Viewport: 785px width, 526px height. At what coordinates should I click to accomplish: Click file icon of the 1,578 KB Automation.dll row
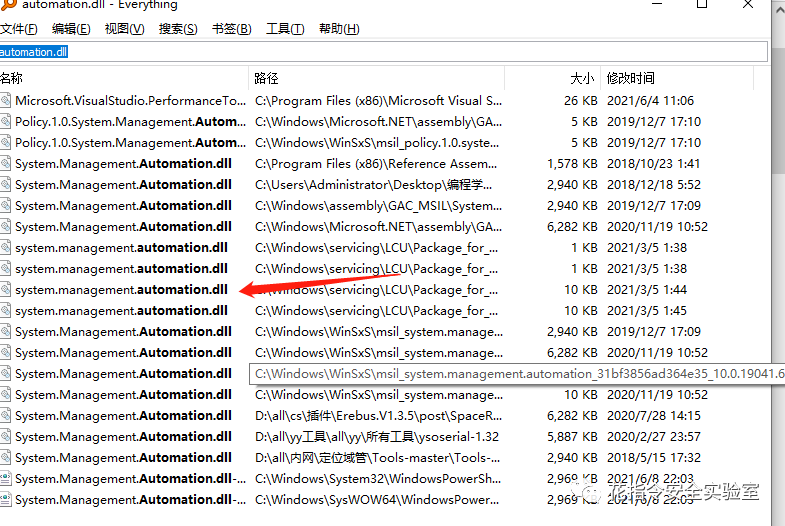6,164
